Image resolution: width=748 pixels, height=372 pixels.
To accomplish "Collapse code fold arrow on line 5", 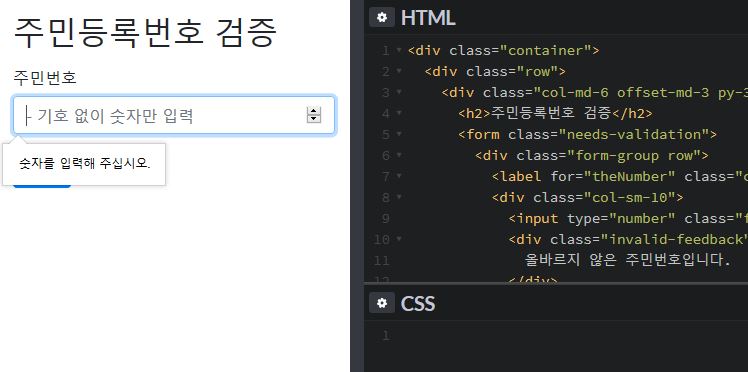I will (x=399, y=134).
